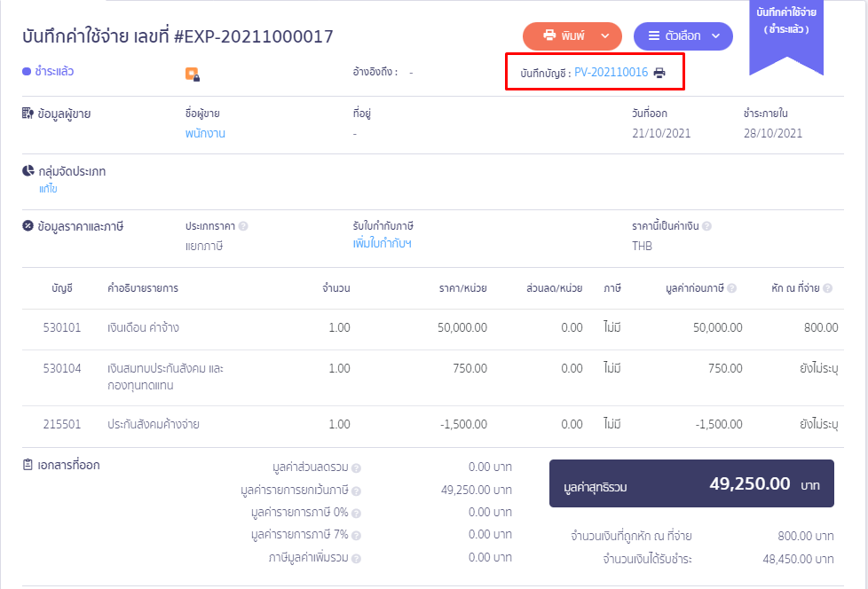This screenshot has height=589, width=868.
Task: Click ยังไม่ระบุ in the 530104 row
Action: click(x=818, y=368)
